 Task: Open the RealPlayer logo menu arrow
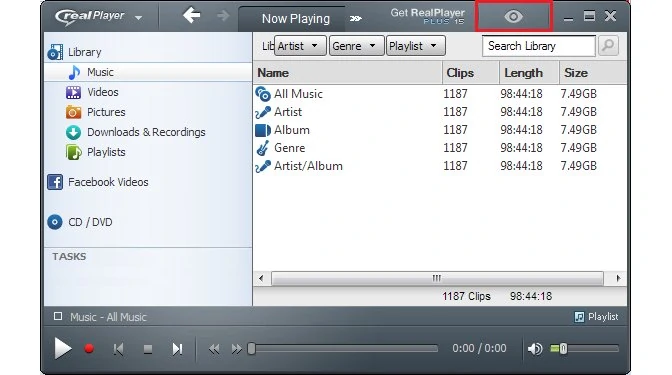[138, 18]
